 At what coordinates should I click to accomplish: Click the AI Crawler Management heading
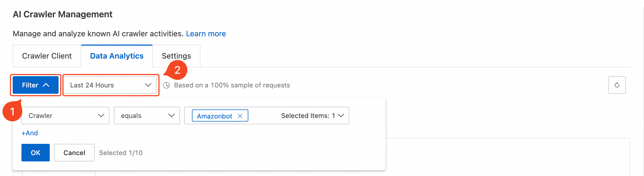62,14
